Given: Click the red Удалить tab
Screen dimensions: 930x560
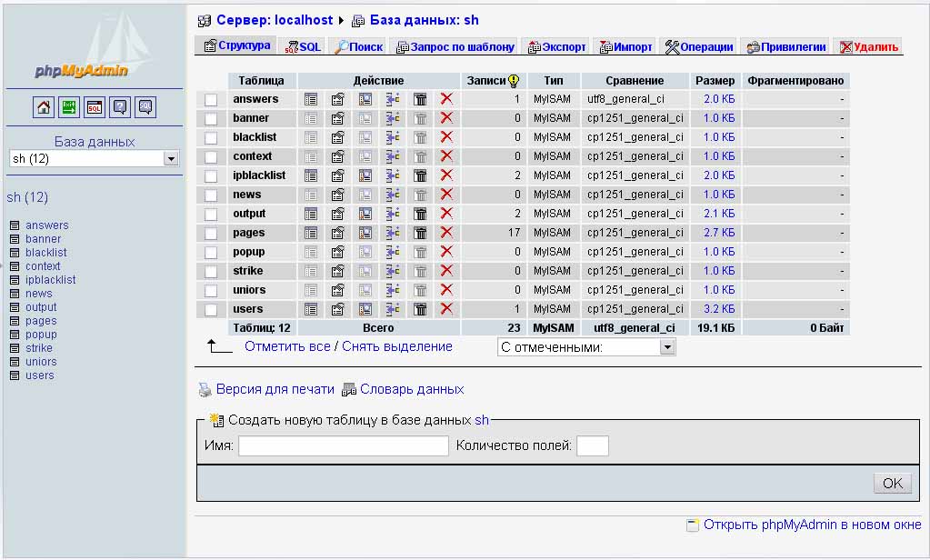Looking at the screenshot, I should tap(868, 47).
